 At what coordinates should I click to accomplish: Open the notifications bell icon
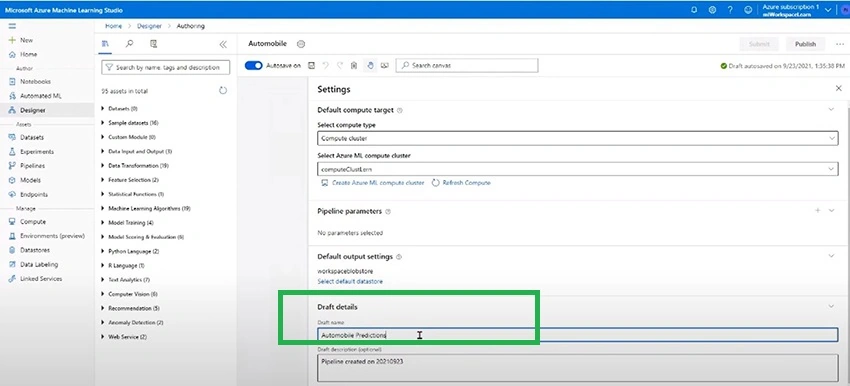tap(694, 10)
